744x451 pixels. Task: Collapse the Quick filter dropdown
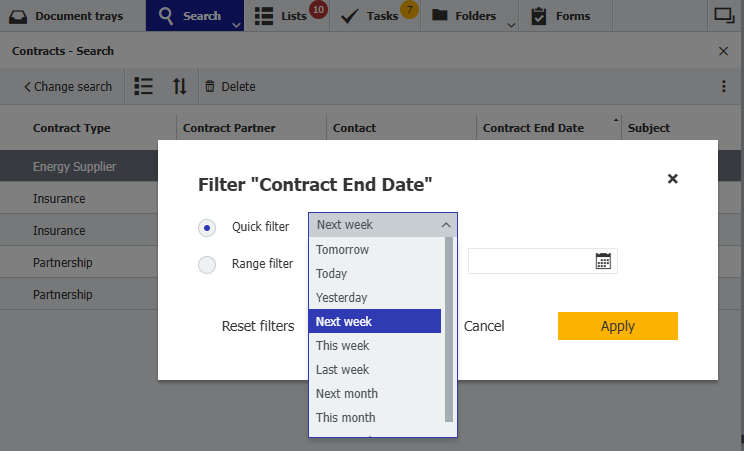[x=446, y=226]
